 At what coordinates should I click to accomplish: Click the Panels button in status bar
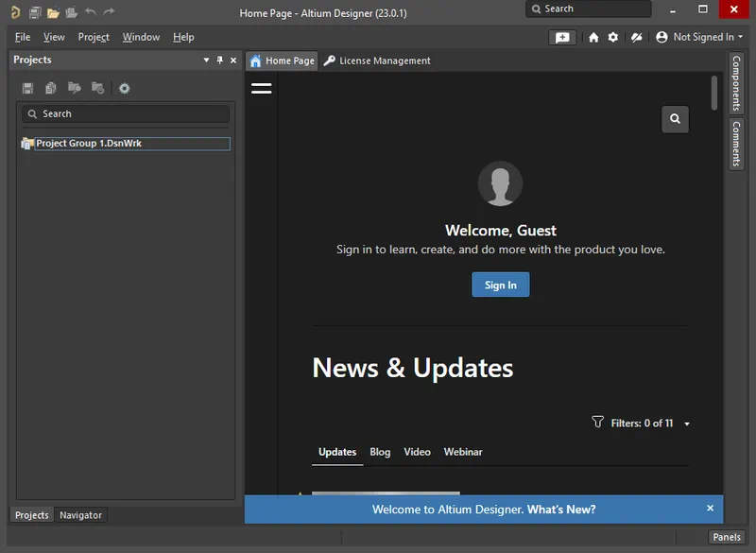[727, 537]
